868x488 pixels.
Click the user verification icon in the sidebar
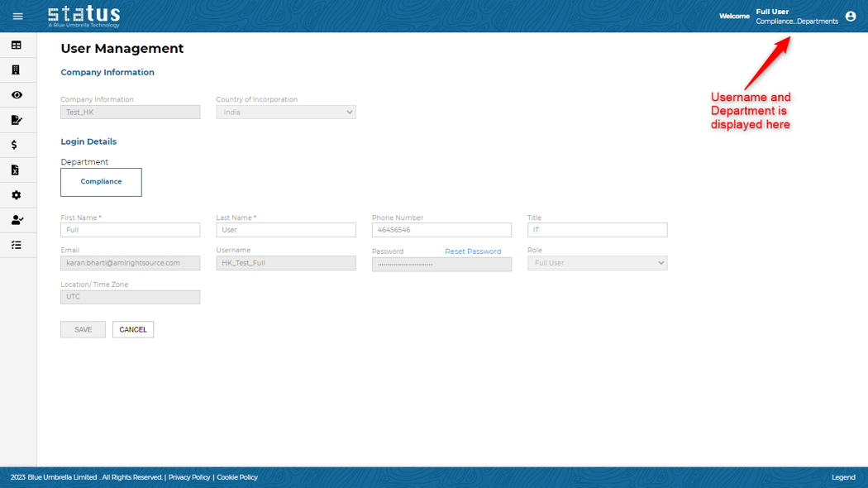(x=17, y=220)
